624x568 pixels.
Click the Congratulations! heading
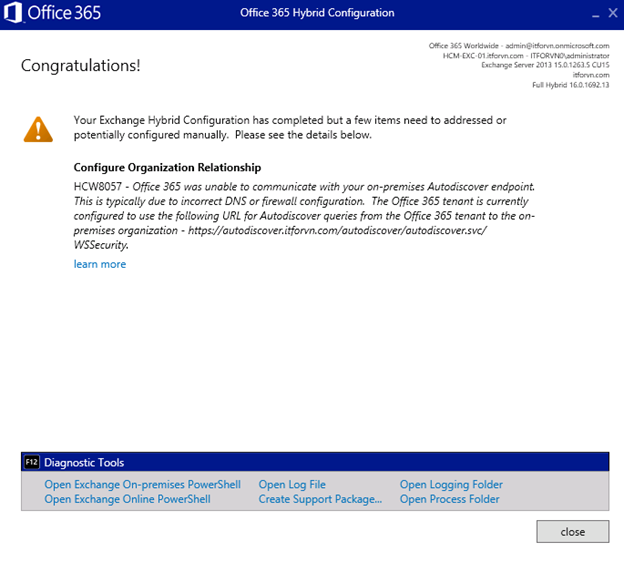pyautogui.click(x=81, y=66)
